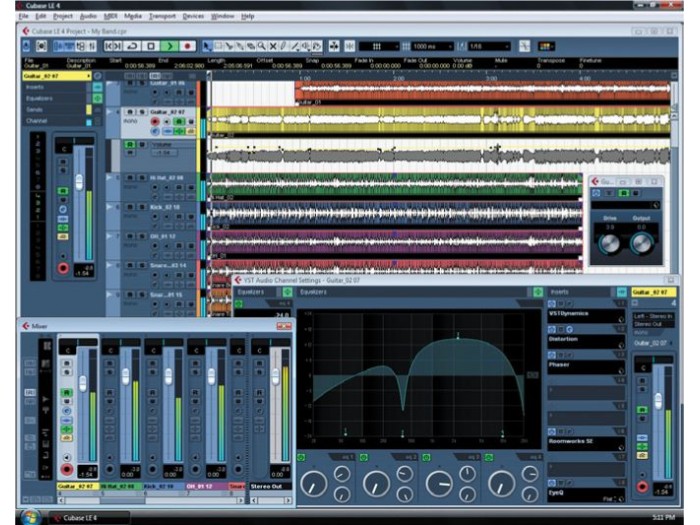Toggle record enable on Guitar_02 07 track
Image resolution: width=700 pixels, height=525 pixels.
point(155,121)
